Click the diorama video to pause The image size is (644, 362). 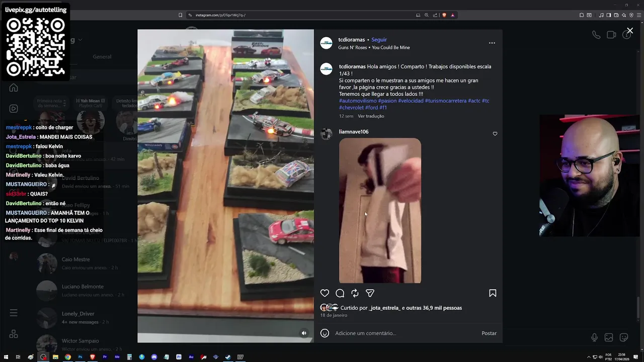click(225, 186)
